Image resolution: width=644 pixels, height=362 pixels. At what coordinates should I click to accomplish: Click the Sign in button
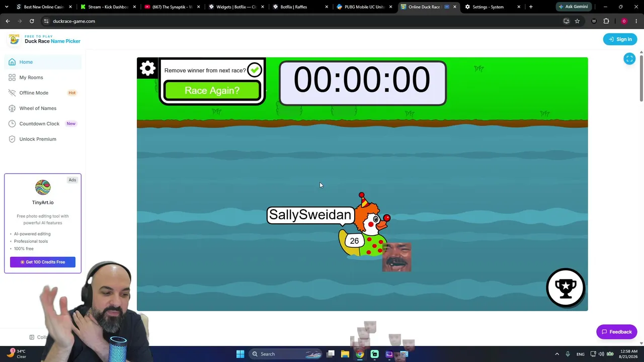point(620,39)
